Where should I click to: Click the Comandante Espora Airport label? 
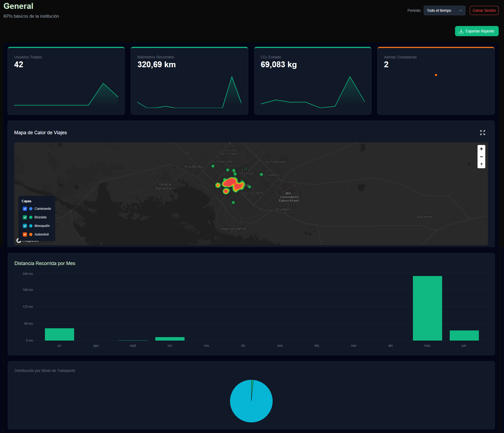(x=289, y=197)
